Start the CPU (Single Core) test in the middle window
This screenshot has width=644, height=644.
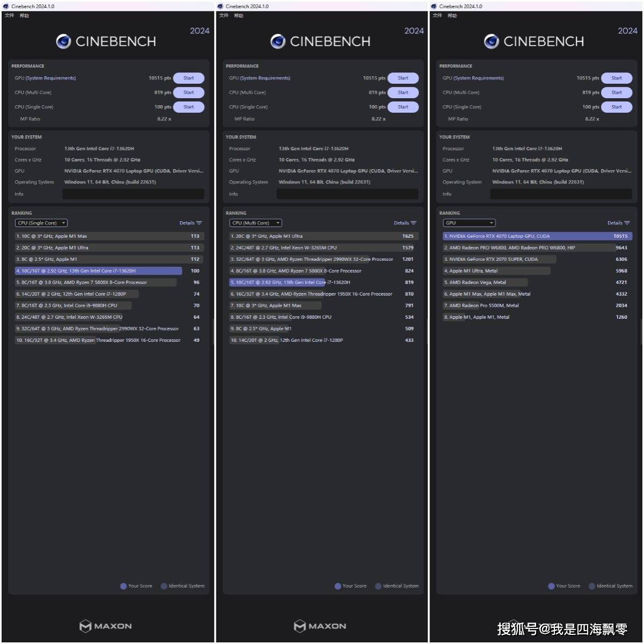pos(403,107)
